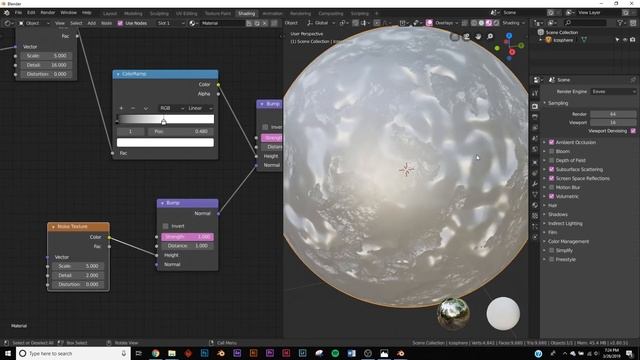Disable Screen Space Reflections checkbox

click(551, 178)
